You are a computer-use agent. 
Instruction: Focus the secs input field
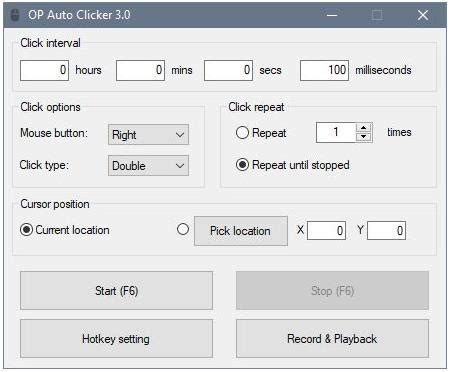pyautogui.click(x=228, y=70)
